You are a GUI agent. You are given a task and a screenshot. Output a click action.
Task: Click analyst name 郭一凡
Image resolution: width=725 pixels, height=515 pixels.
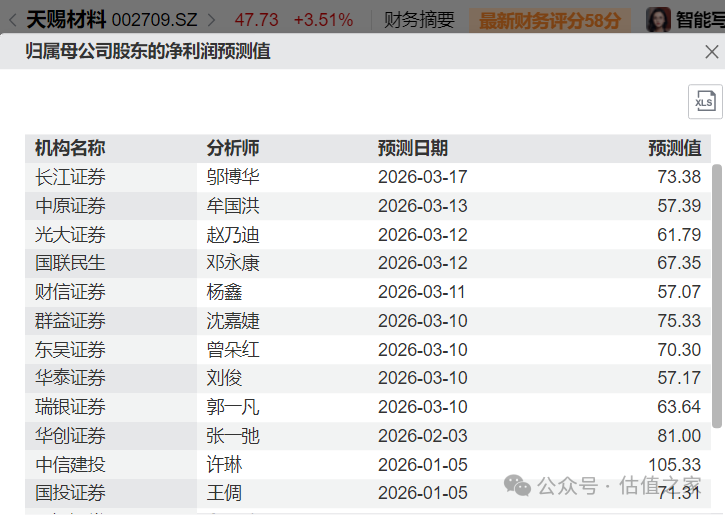[x=233, y=407]
